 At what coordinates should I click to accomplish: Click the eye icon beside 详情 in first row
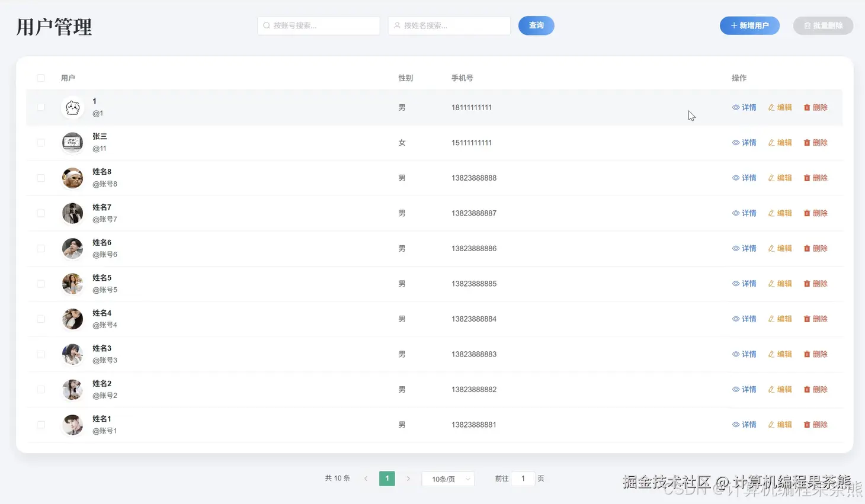[735, 107]
